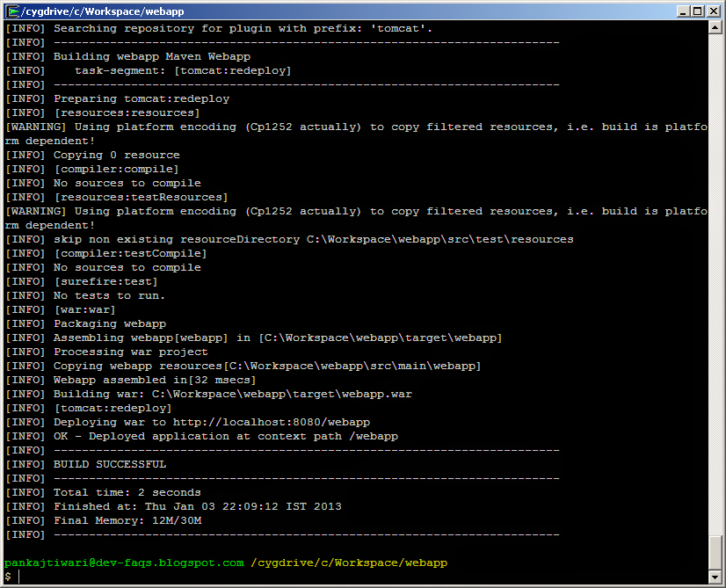Click 'Copying 0 resource' line
Image resolution: width=726 pixels, height=588 pixels.
coord(92,155)
